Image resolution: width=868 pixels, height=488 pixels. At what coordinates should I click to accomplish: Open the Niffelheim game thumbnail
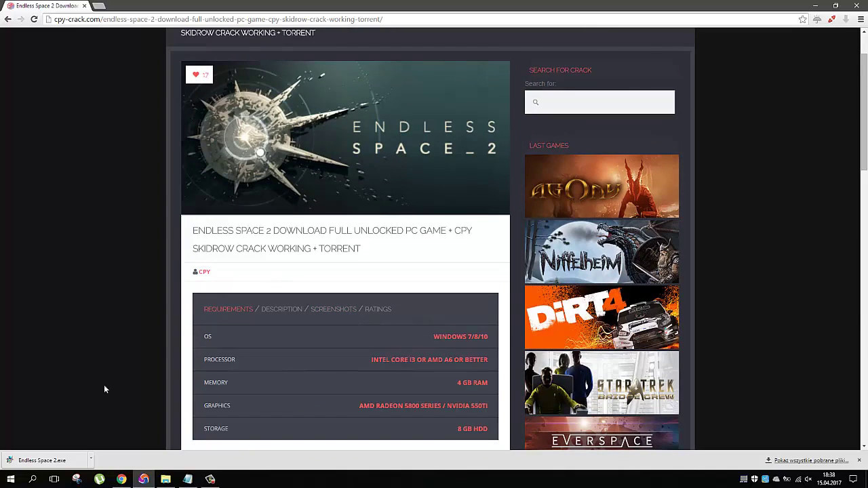coord(601,251)
